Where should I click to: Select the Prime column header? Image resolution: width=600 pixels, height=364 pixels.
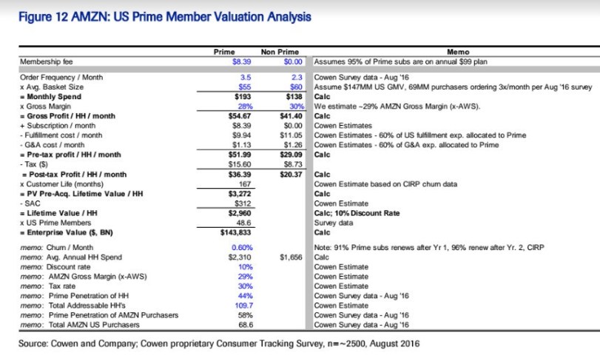223,52
